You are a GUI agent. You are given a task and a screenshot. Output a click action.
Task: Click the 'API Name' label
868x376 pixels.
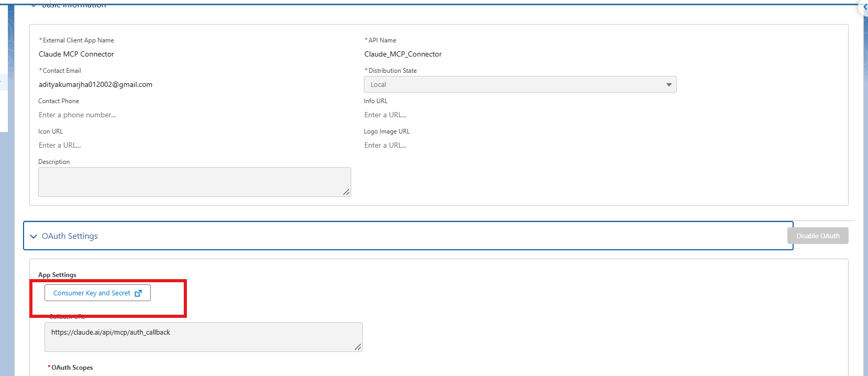[382, 40]
